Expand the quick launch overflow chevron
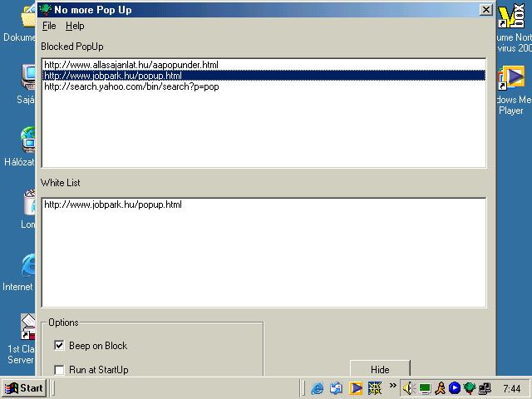 (x=392, y=386)
